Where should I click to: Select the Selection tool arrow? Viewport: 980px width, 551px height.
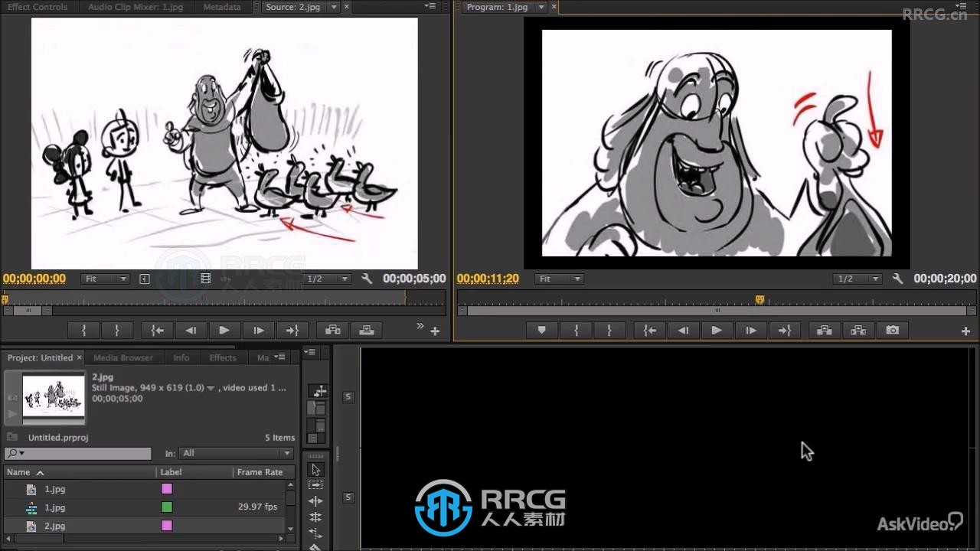coord(316,469)
